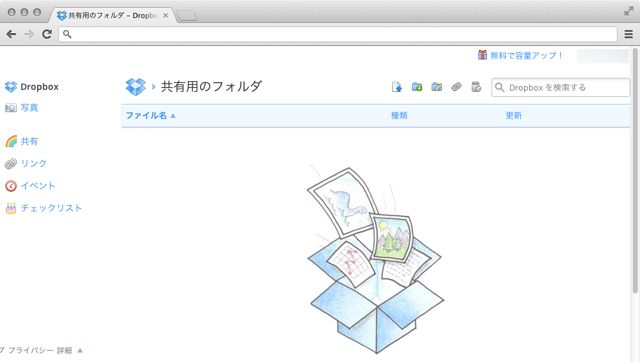Click the browser address bar
640x363 pixels.
point(338,34)
